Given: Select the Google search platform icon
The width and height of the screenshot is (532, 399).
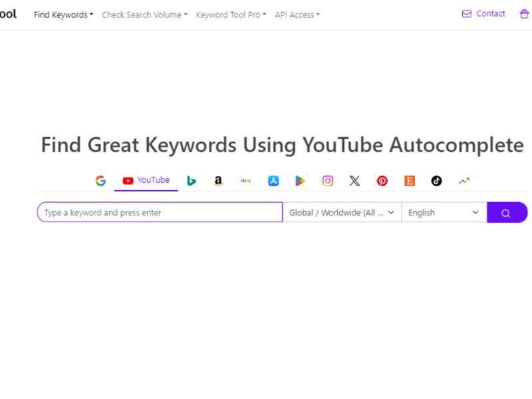Looking at the screenshot, I should (x=100, y=180).
